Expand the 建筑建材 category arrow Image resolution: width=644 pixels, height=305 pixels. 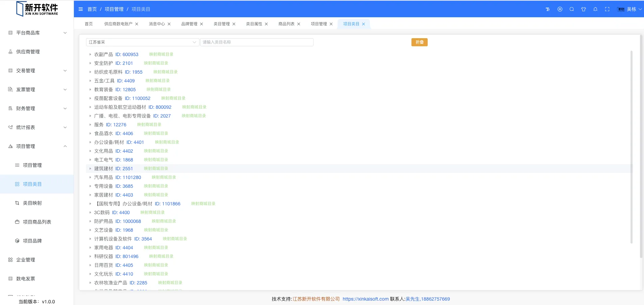(90, 169)
